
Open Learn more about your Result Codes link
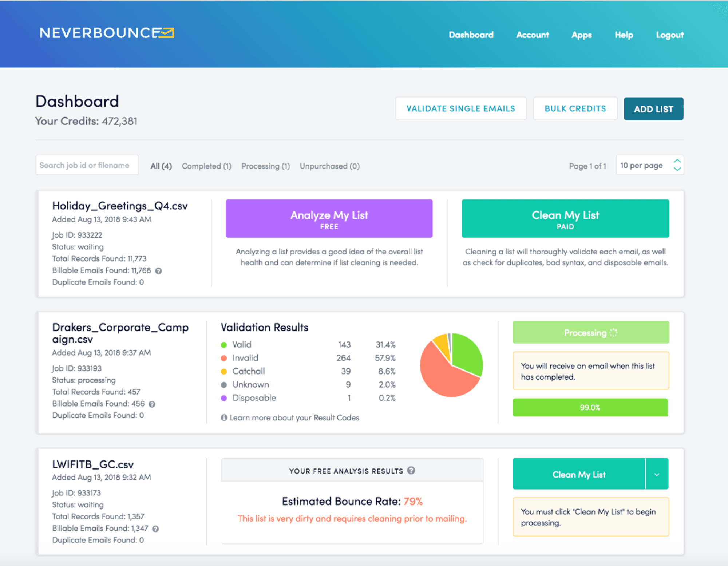(x=294, y=418)
